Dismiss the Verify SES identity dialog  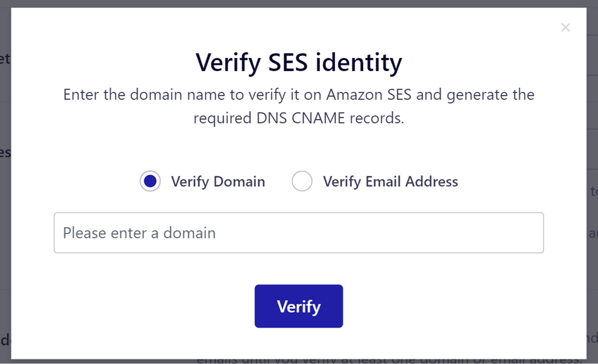pyautogui.click(x=566, y=27)
